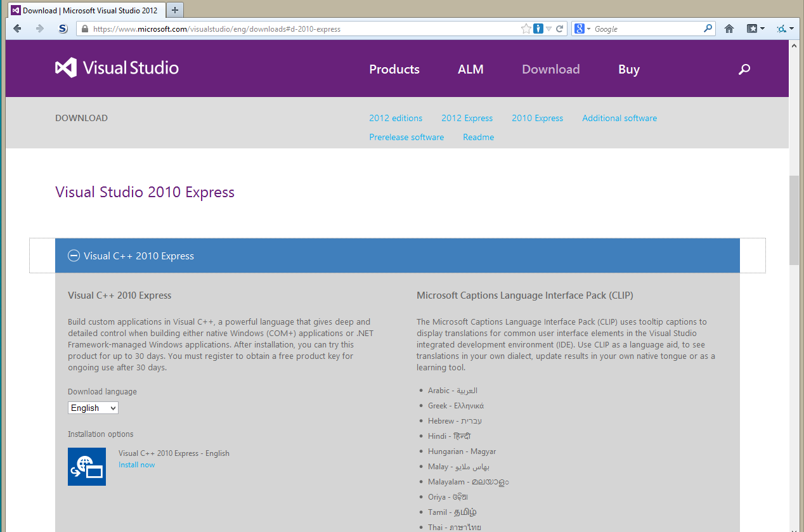The width and height of the screenshot is (804, 532).
Task: Click inside the Google search input field
Action: pyautogui.click(x=647, y=29)
